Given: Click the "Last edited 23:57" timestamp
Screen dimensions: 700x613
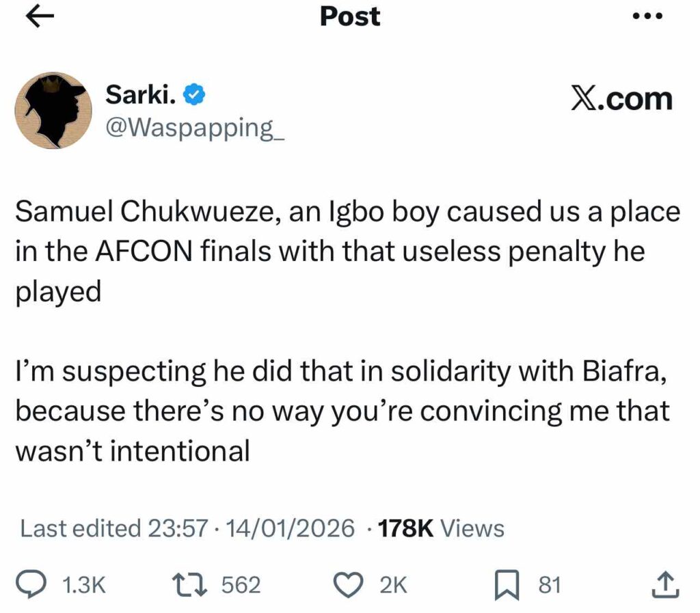Looking at the screenshot, I should [x=113, y=528].
